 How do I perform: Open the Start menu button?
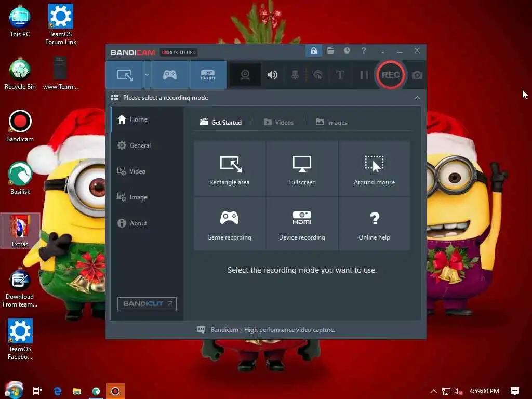click(x=13, y=391)
